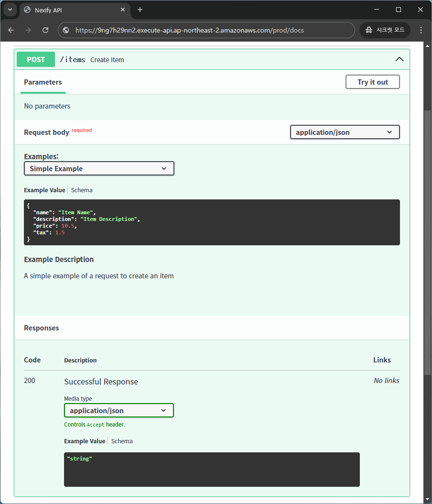Click the scrollbar up arrow
Image resolution: width=432 pixels, height=504 pixels.
tap(427, 46)
